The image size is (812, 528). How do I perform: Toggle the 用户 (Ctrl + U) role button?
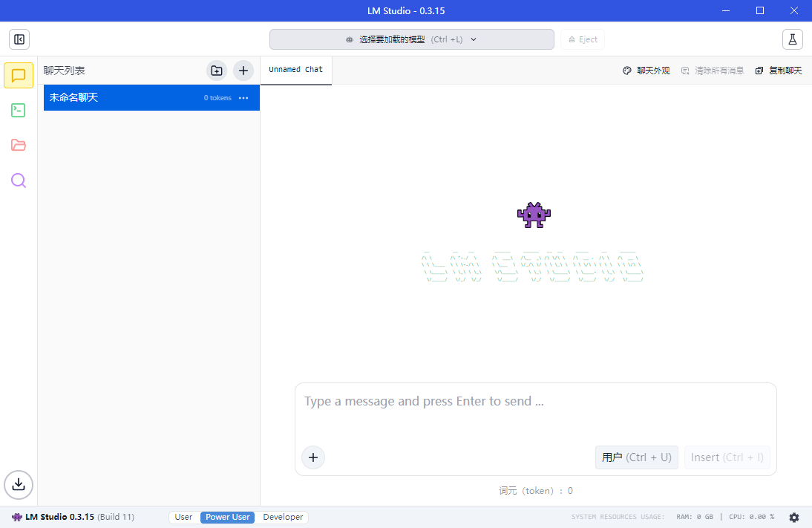(x=636, y=457)
